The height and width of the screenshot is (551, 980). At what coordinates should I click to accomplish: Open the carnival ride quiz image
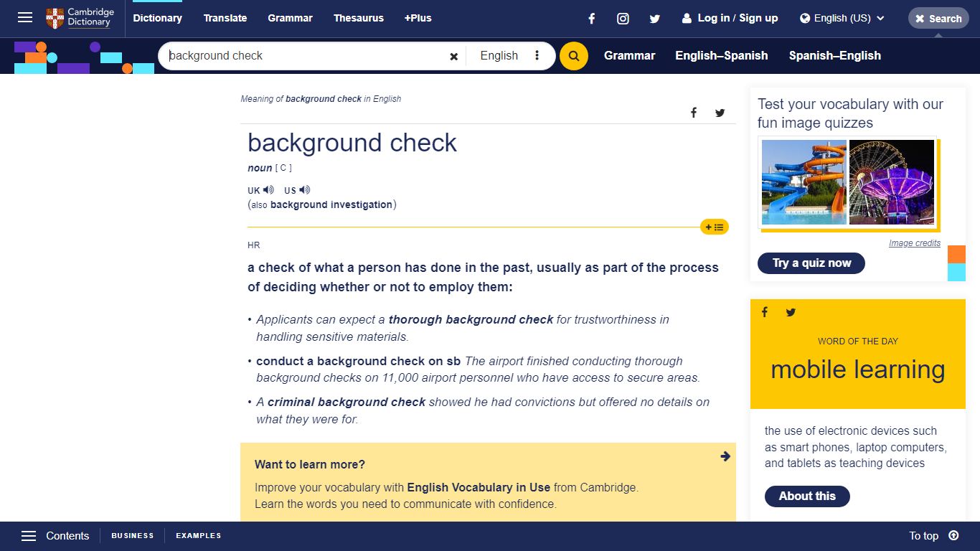pyautogui.click(x=892, y=182)
